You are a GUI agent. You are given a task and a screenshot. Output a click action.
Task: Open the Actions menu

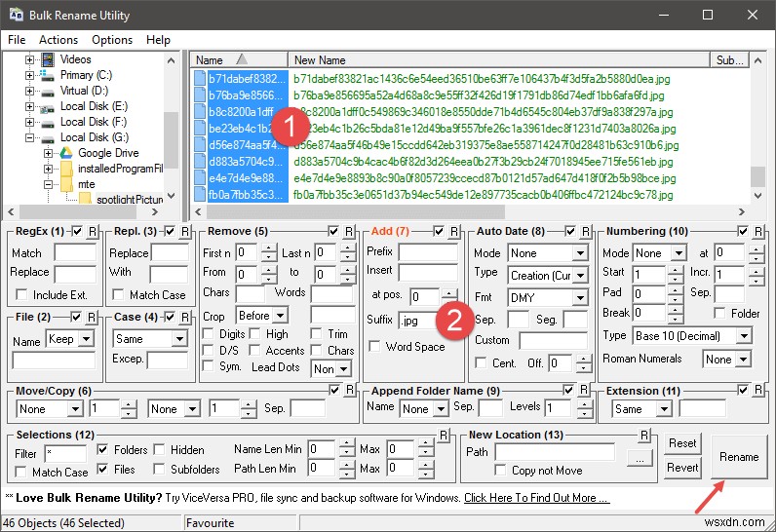tap(58, 40)
